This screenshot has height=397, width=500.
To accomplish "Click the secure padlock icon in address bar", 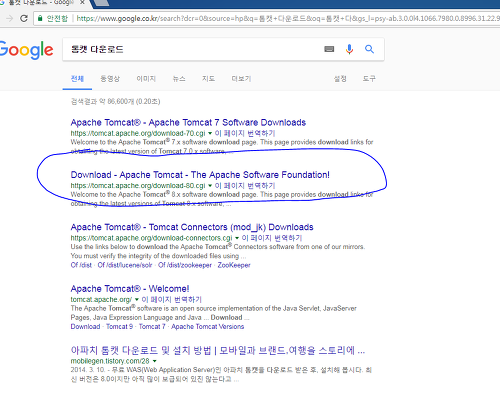I will click(40, 18).
